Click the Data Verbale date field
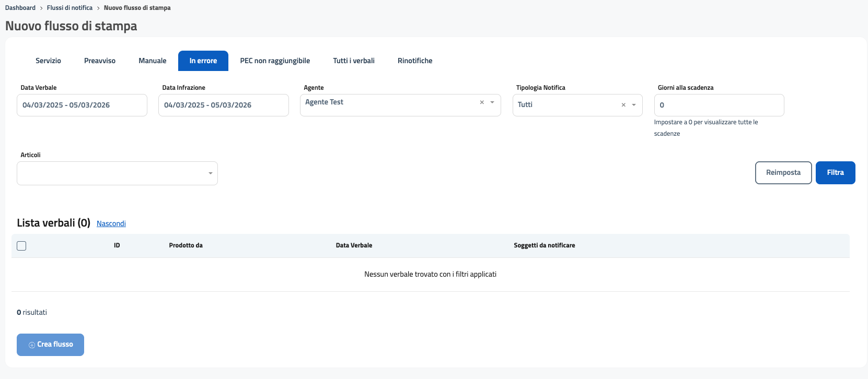This screenshot has width=868, height=379. 82,105
